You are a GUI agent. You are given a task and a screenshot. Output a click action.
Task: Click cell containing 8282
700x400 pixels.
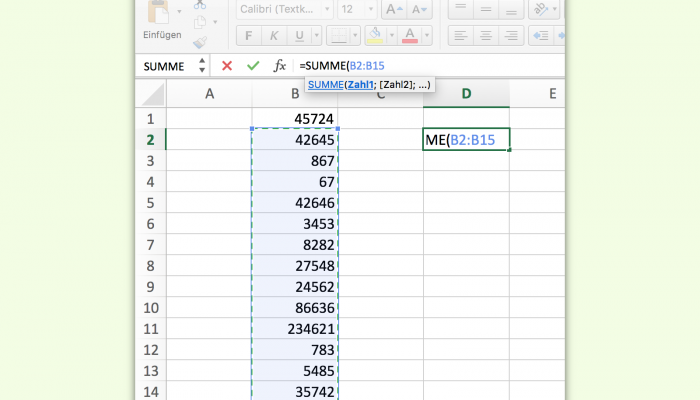coord(295,245)
